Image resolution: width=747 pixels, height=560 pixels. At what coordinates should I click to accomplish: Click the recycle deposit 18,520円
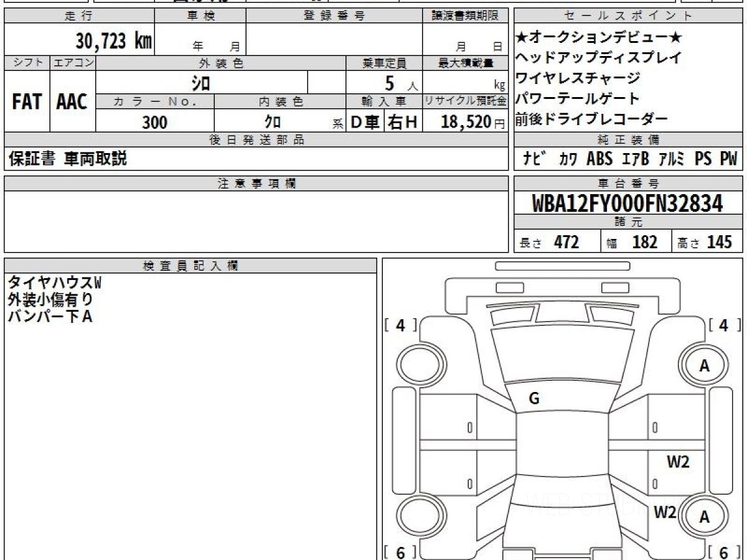pyautogui.click(x=473, y=122)
